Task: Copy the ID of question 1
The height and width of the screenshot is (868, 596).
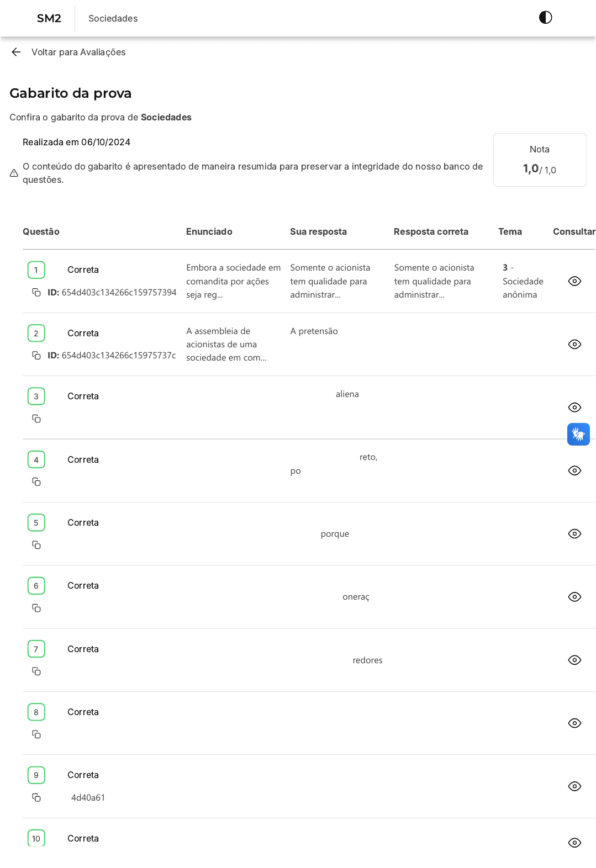Action: pyautogui.click(x=36, y=292)
